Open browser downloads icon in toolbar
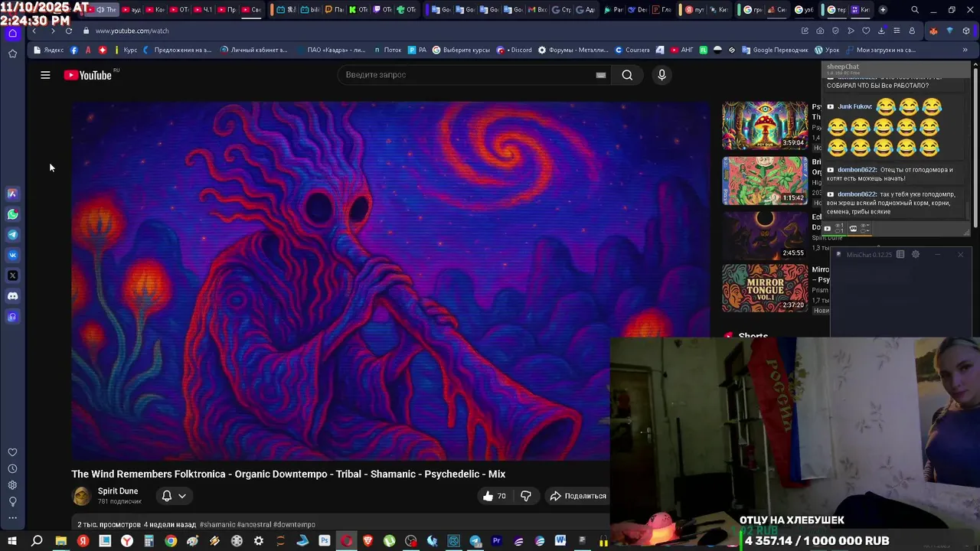 tap(881, 31)
